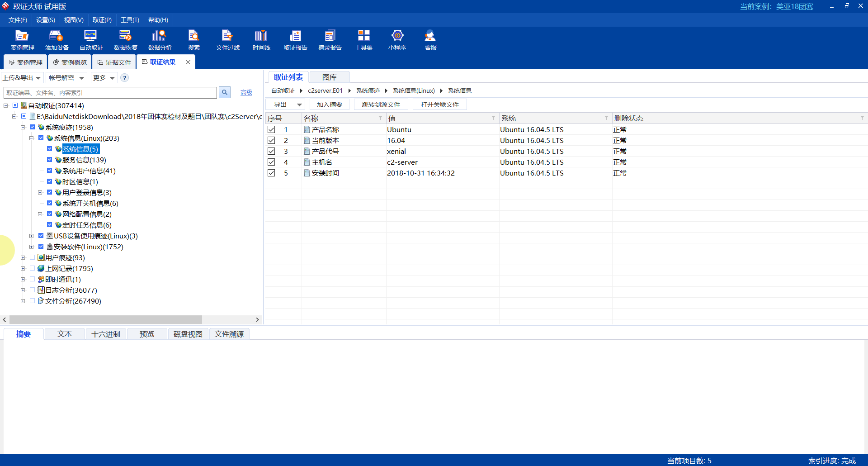Click the tree scroll left arrow
The width and height of the screenshot is (868, 466).
[5, 319]
